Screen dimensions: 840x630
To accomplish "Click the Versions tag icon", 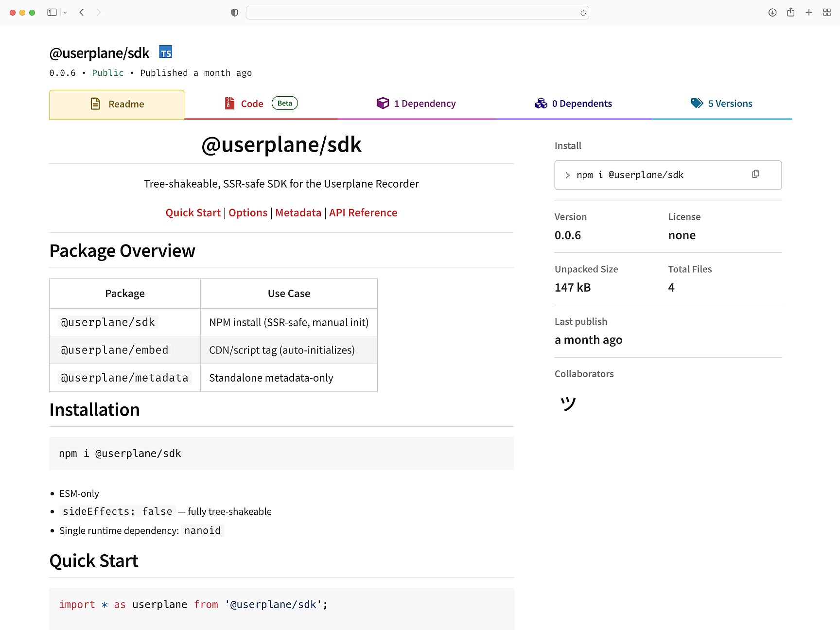I will 697,103.
